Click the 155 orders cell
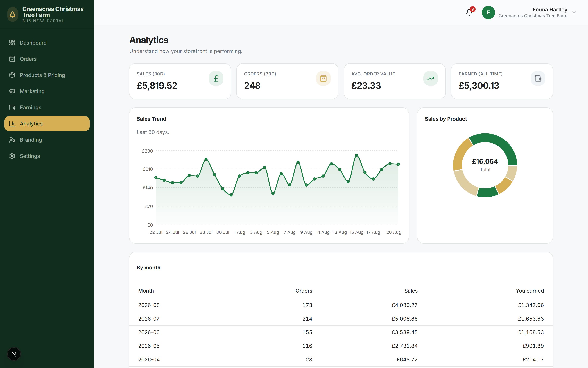Image resolution: width=588 pixels, height=368 pixels. pyautogui.click(x=307, y=332)
